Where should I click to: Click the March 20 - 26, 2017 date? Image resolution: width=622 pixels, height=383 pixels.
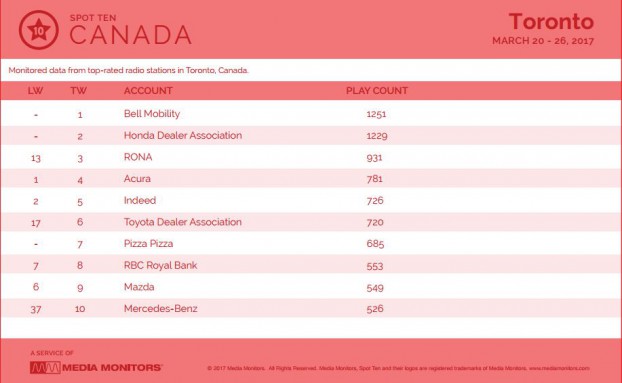click(543, 41)
